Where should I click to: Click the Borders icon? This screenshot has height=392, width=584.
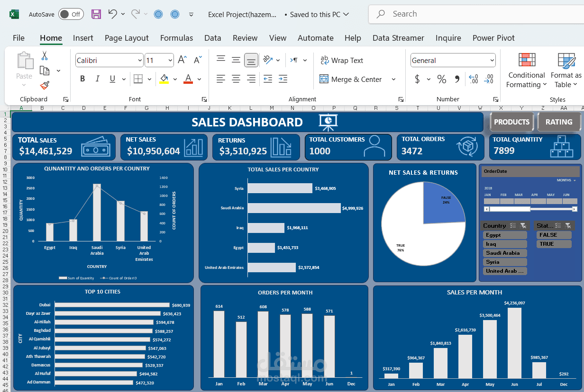point(138,79)
